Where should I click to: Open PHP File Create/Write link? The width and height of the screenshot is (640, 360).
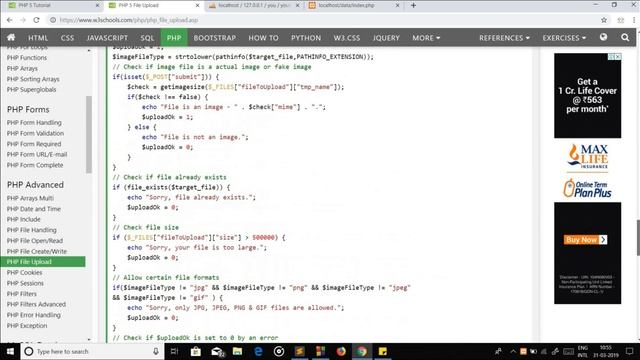point(37,251)
